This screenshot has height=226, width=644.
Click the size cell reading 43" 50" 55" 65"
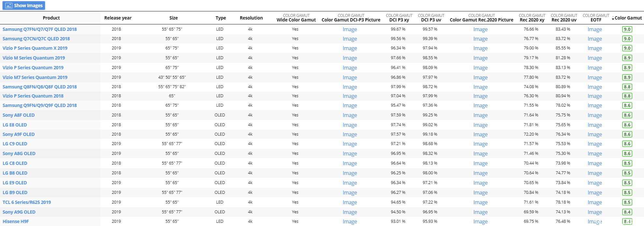[x=172, y=77]
